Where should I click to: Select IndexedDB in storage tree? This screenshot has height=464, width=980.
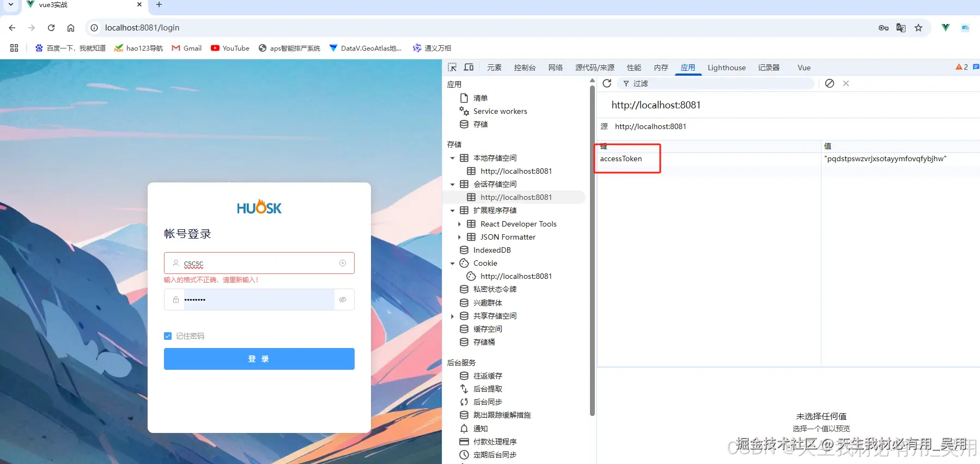coord(485,250)
